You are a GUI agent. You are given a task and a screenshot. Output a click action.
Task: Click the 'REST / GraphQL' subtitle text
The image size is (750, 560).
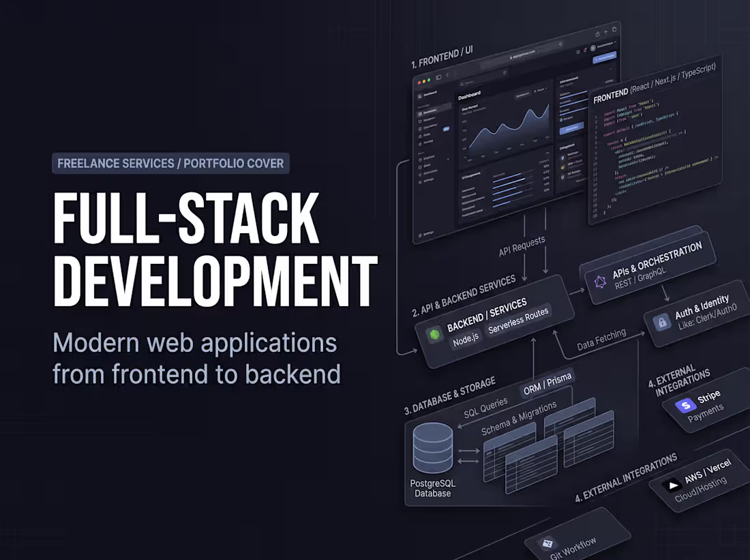pos(640,278)
